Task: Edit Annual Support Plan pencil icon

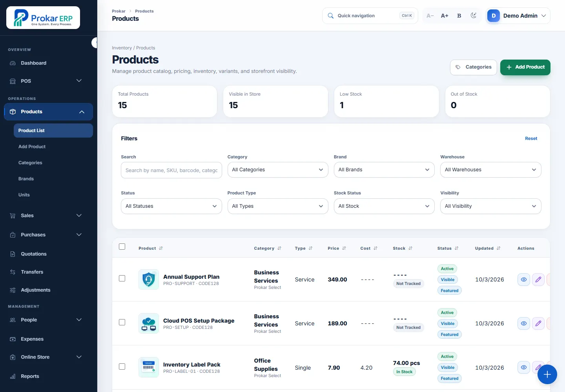Action: (x=538, y=279)
